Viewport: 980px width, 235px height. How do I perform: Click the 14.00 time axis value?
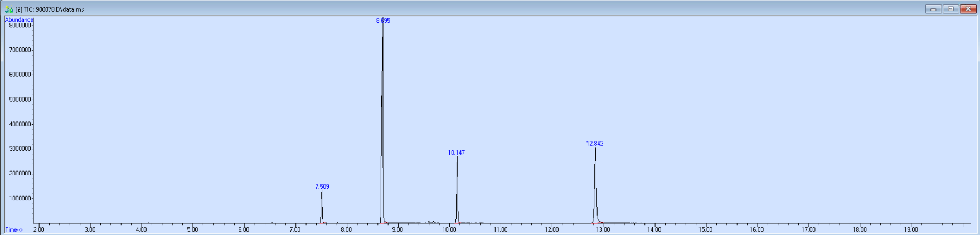coord(654,229)
